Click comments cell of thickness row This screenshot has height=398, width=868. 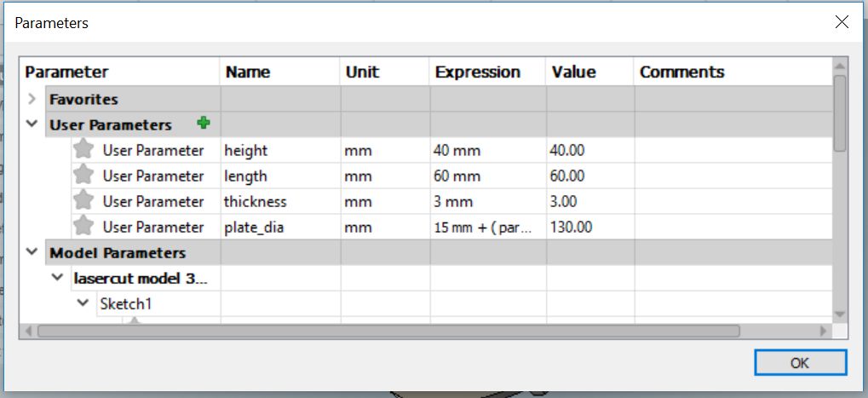[733, 201]
